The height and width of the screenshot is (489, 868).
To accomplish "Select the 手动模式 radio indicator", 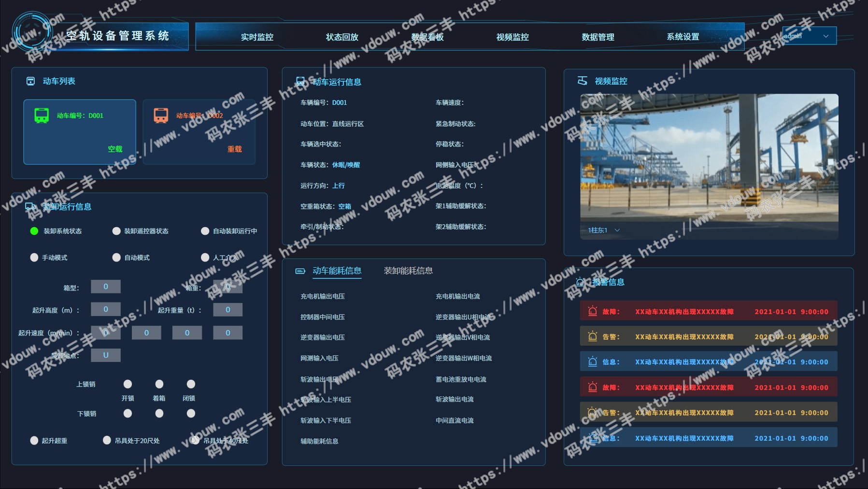I will 34,258.
